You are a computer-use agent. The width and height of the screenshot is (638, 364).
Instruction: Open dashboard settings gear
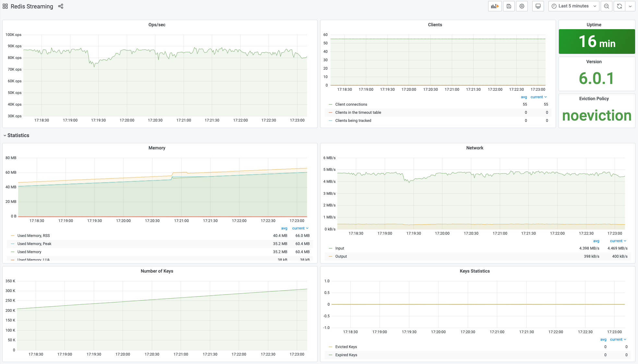pyautogui.click(x=522, y=6)
